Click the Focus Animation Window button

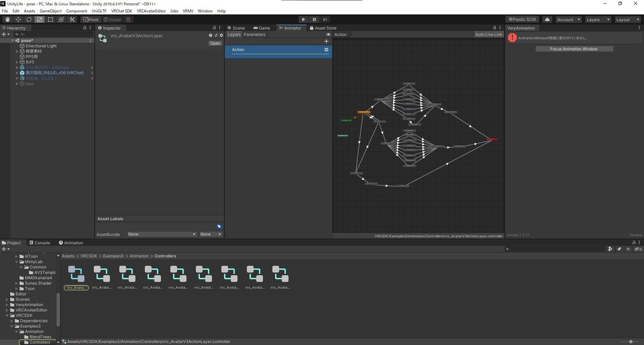(574, 49)
